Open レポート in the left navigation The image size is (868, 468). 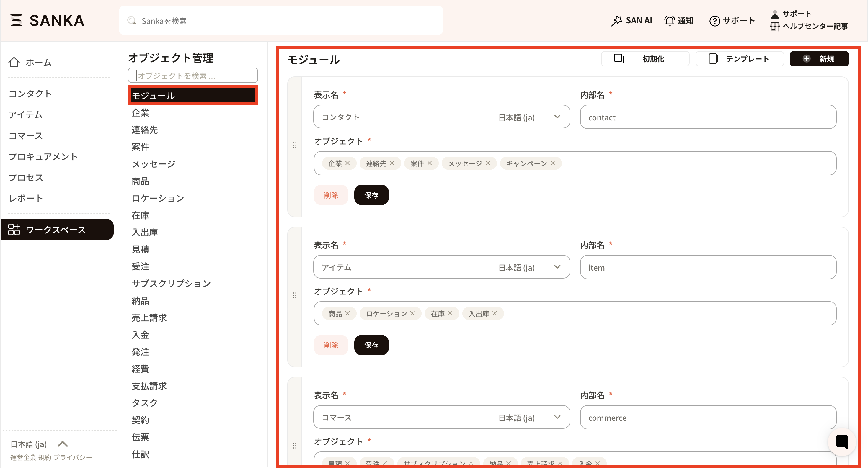[26, 198]
